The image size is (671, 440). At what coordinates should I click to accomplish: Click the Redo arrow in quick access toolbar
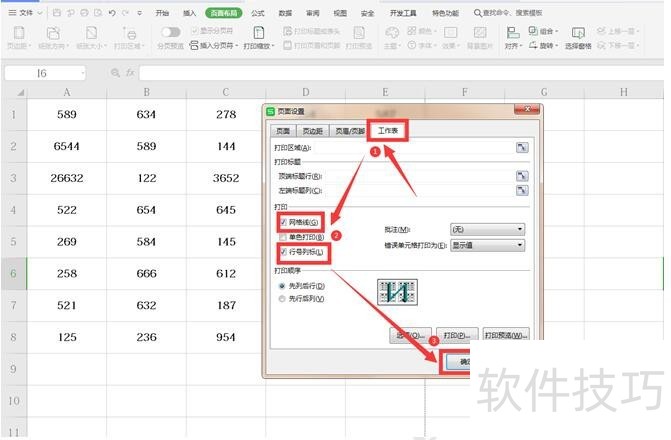pos(125,13)
